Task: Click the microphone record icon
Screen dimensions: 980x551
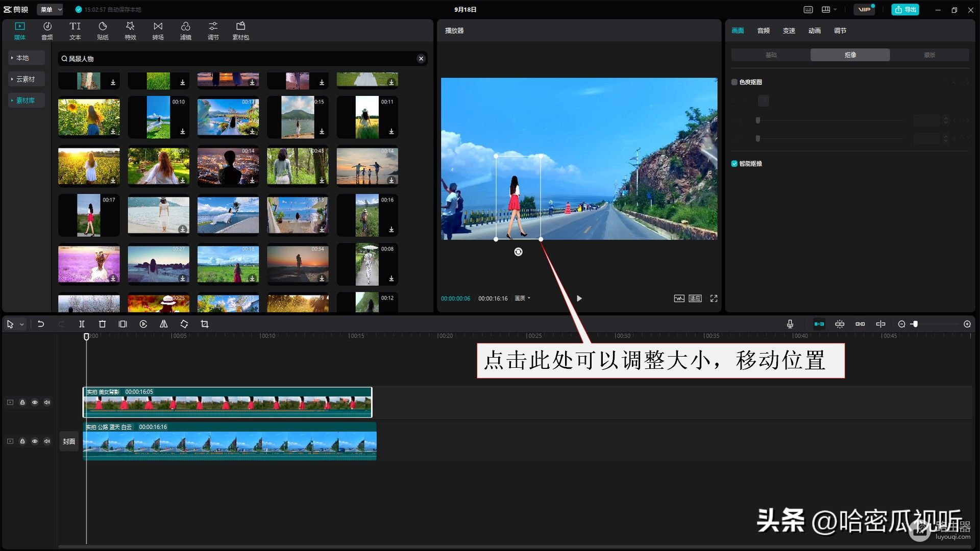Action: coord(790,324)
